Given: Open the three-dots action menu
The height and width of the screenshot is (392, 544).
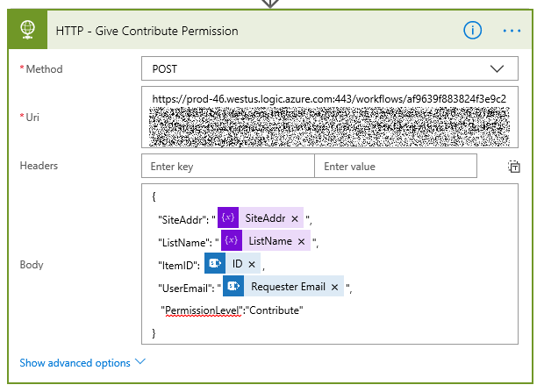Looking at the screenshot, I should pyautogui.click(x=512, y=31).
